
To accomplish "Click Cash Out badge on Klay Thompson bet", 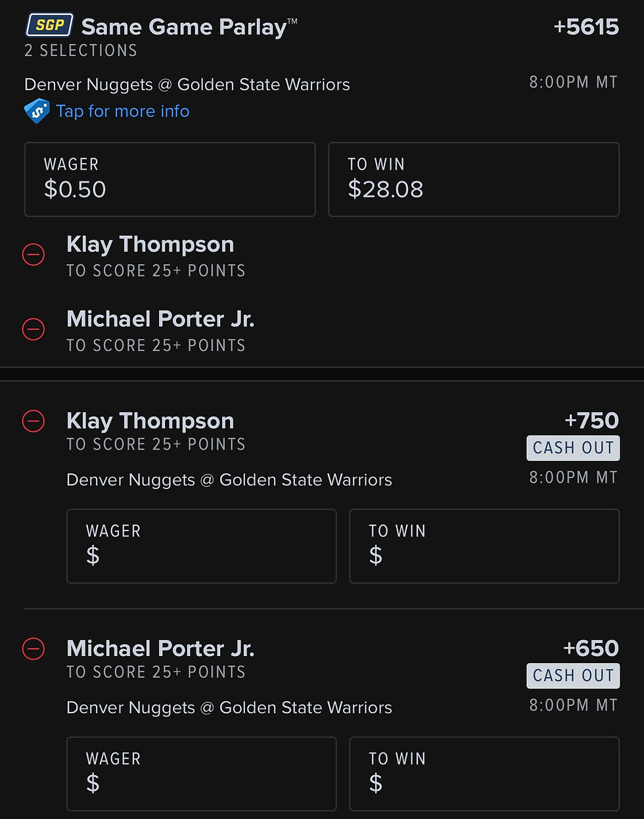I will [x=572, y=448].
